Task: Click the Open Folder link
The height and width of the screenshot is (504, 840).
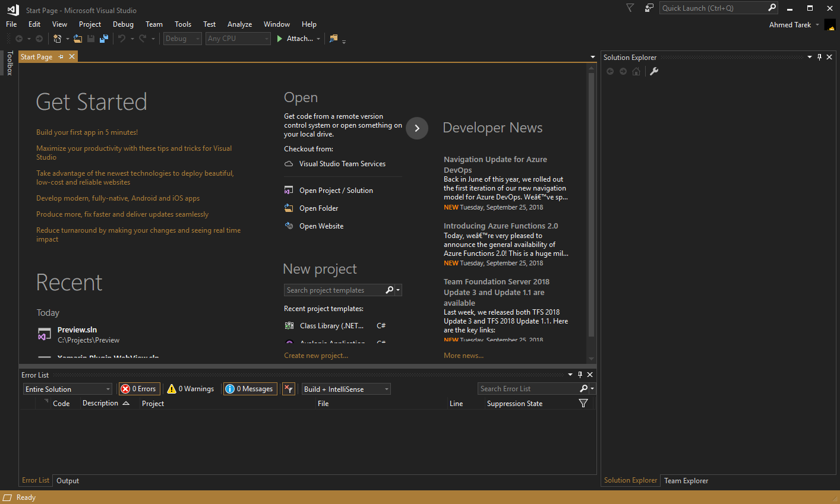Action: (x=318, y=208)
